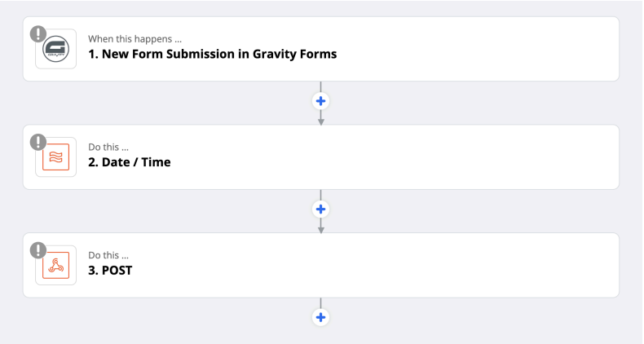This screenshot has width=644, height=344.
Task: Click the Webhooks icon on POST step
Action: (x=55, y=266)
